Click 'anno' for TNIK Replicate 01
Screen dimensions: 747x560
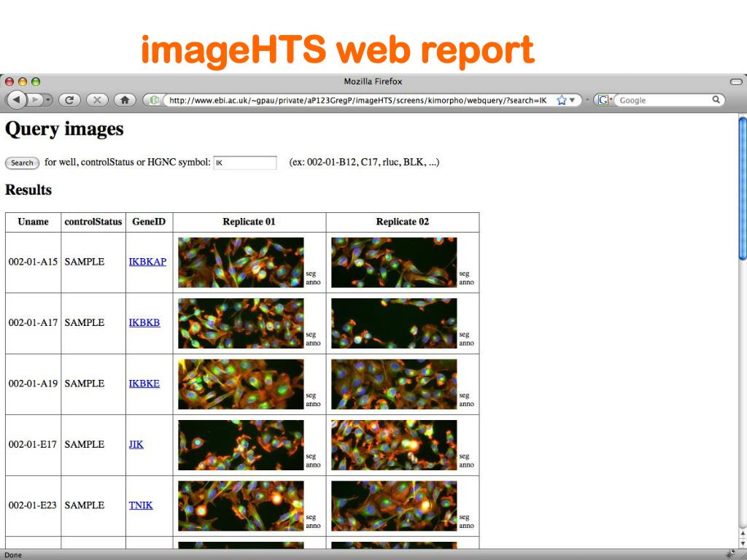[313, 526]
